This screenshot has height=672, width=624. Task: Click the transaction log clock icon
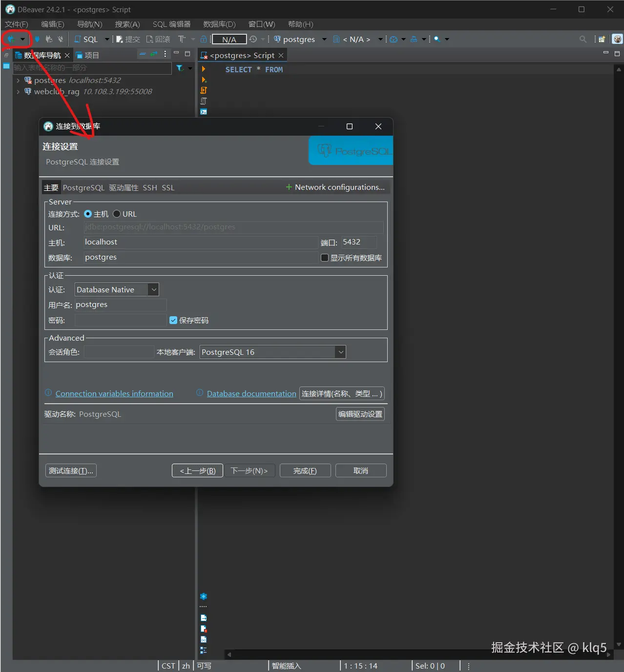click(253, 39)
